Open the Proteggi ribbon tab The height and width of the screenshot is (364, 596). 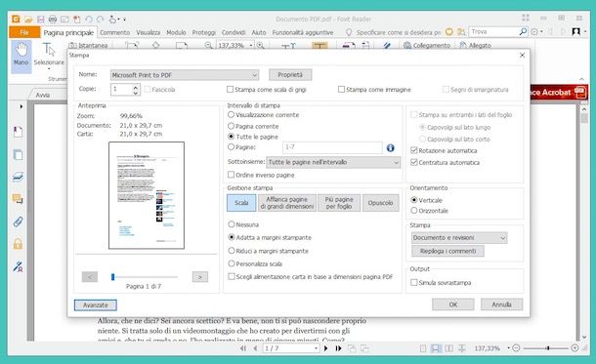[204, 32]
